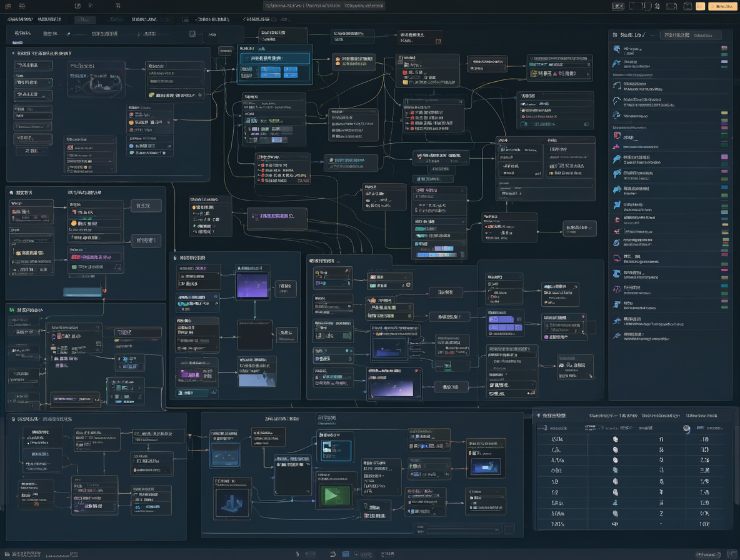Viewport: 740px width, 560px height.
Task: Click the home icon in the top-left corner
Action: tap(8, 6)
